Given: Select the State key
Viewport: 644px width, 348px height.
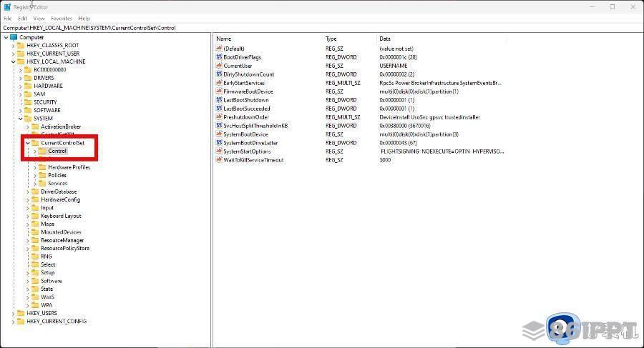Looking at the screenshot, I should pyautogui.click(x=47, y=289).
